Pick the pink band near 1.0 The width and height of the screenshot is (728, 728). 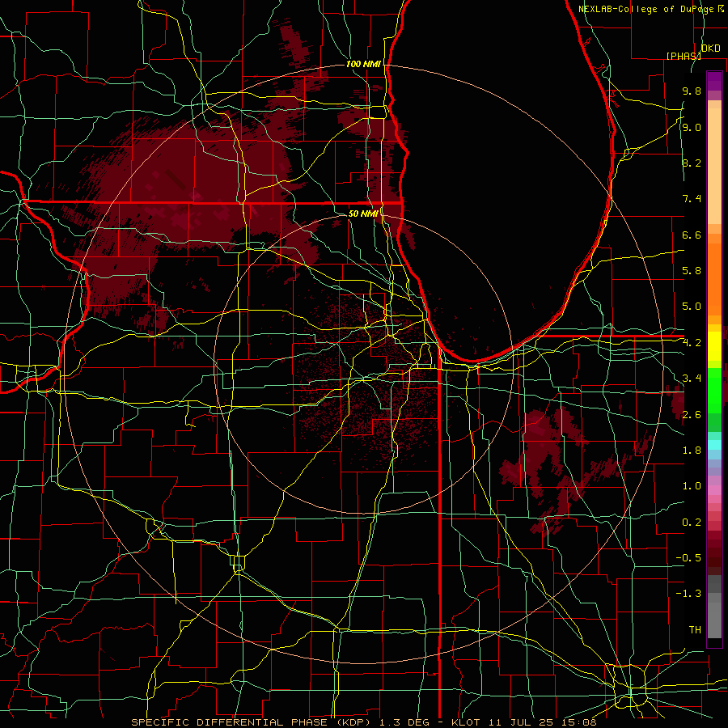(714, 490)
